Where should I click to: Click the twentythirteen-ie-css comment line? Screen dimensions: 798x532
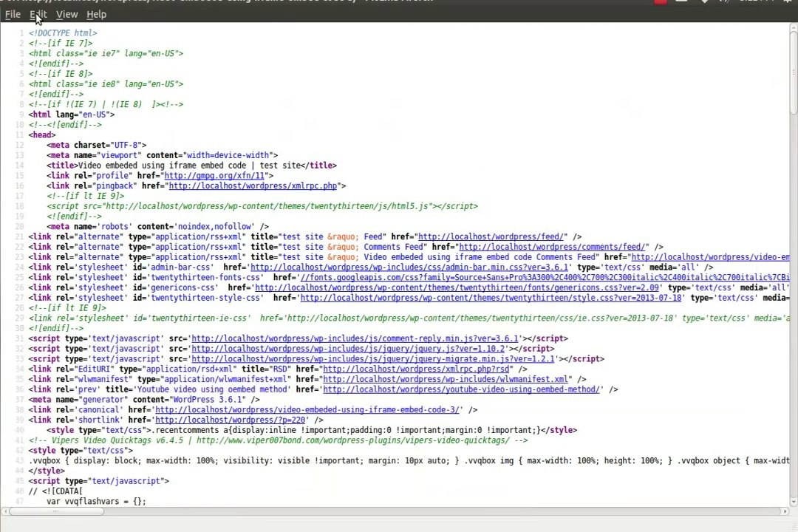[x=409, y=318]
